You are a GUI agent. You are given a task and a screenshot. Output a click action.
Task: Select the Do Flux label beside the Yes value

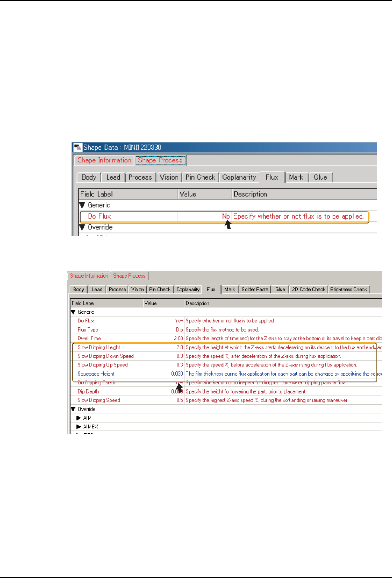(86, 321)
